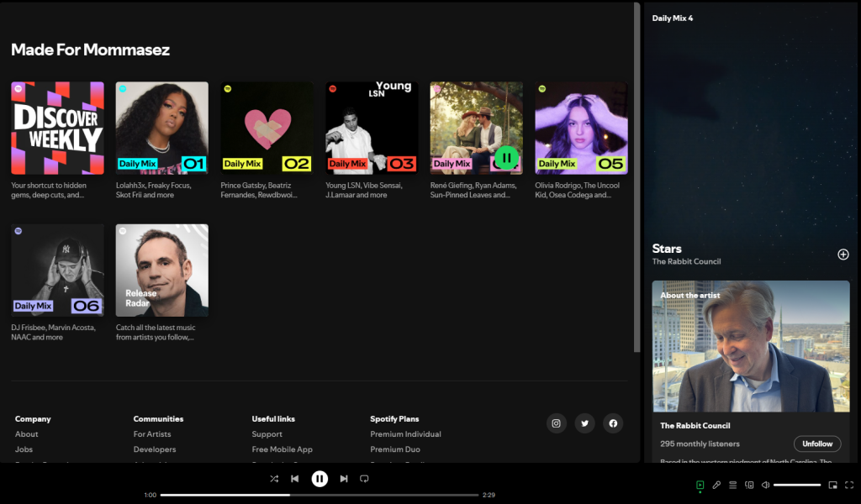Viewport: 861px width, 504px height.
Task: Open Release Radar playlist cover
Action: coord(162,270)
